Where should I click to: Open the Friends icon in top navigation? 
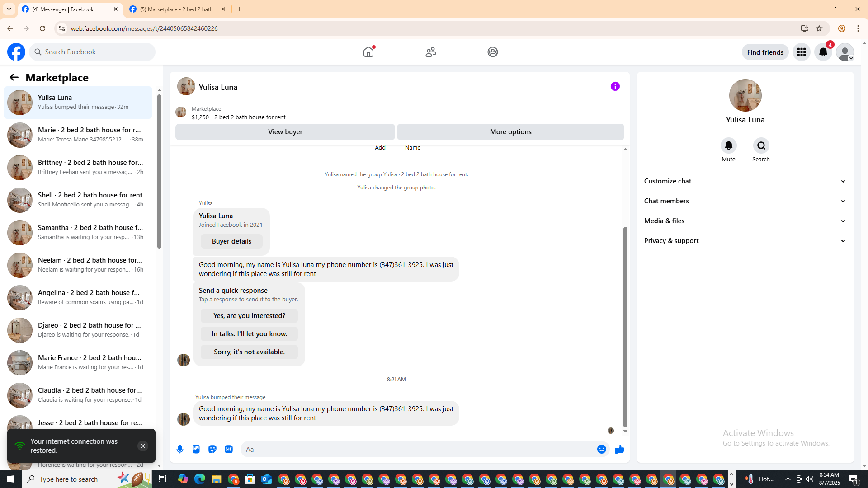[x=431, y=52]
